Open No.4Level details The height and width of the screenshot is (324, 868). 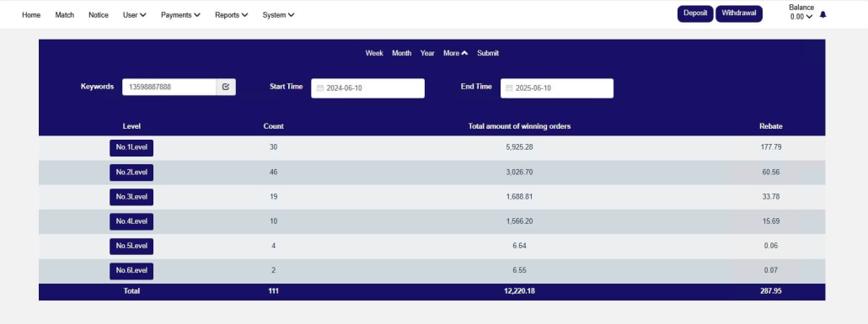coord(131,221)
